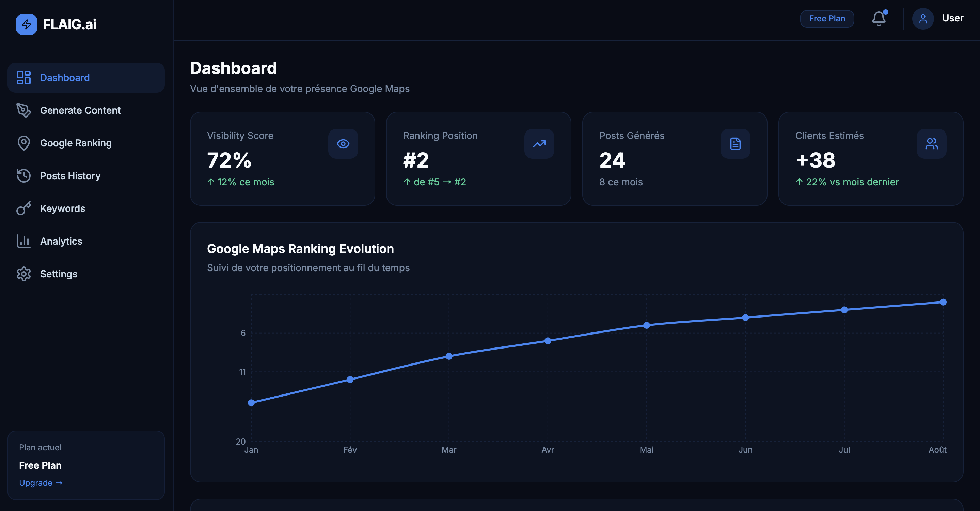
Task: Click the 'Posts Générés' card label
Action: (632, 136)
